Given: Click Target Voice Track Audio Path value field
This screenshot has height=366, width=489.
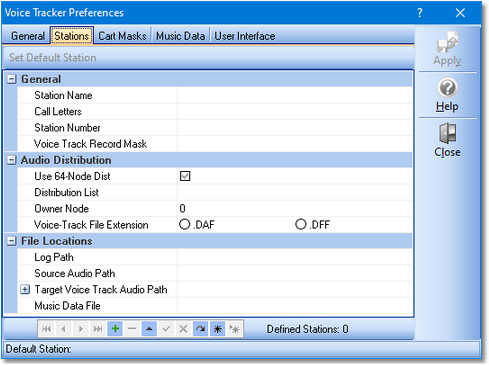Looking at the screenshot, I should (x=295, y=289).
